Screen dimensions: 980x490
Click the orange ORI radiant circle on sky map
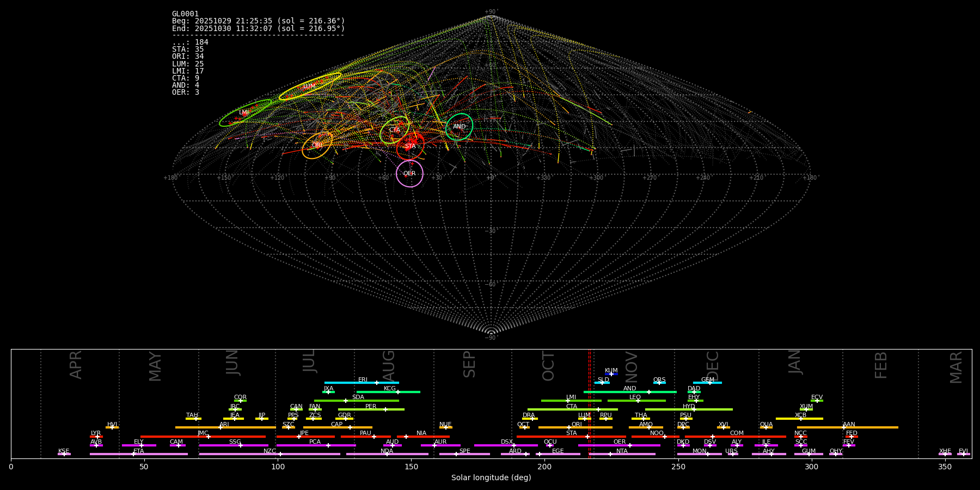pyautogui.click(x=317, y=145)
